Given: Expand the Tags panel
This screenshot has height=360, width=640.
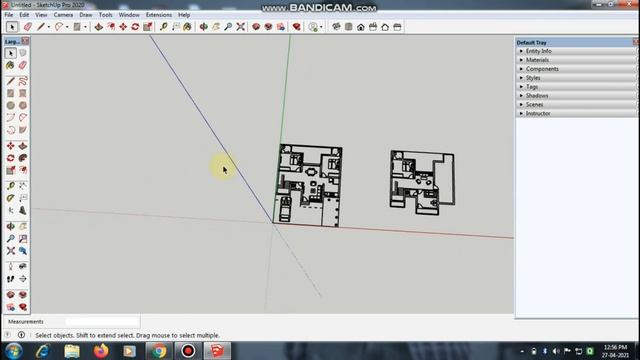Looking at the screenshot, I should coord(576,87).
